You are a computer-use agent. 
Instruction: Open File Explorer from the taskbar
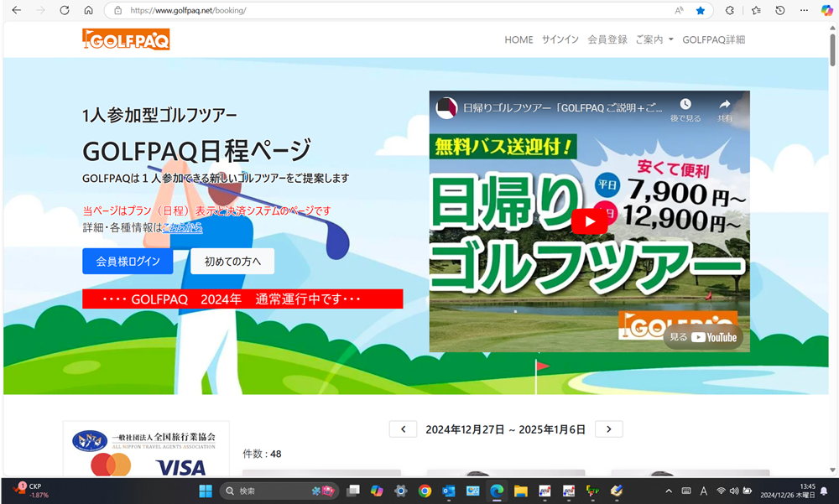click(x=521, y=491)
